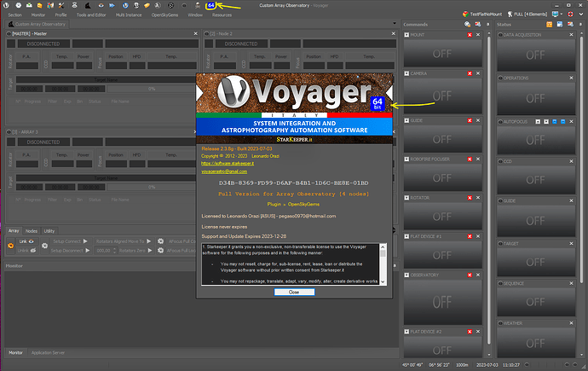Screen dimensions: 588x371
Task: Click the first icon in Commands panel header
Action: coord(467,25)
